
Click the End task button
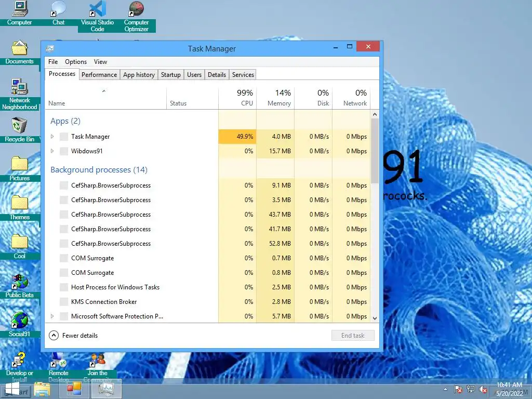[353, 336]
